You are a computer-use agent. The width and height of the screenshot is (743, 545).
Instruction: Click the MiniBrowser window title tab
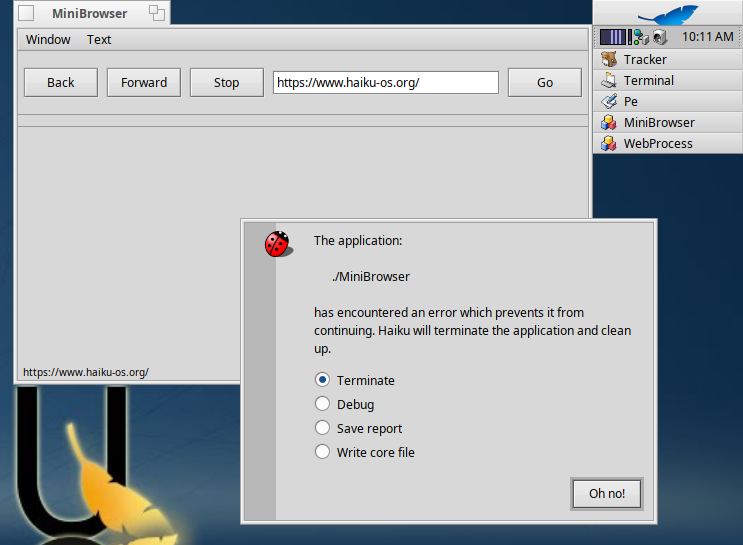[x=92, y=13]
